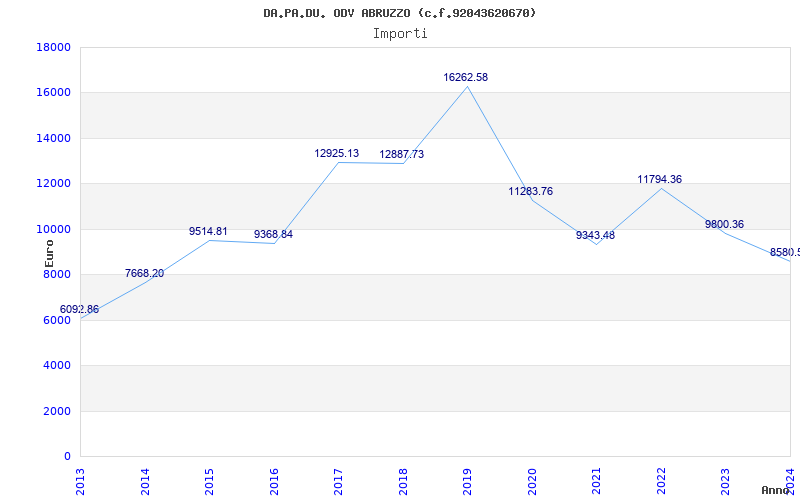
Task: Click the y-axis tick 12000
Action: (x=54, y=184)
